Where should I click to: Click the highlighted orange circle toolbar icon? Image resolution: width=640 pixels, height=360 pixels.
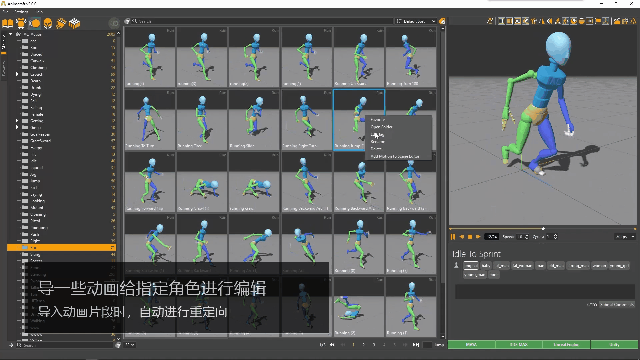pyautogui.click(x=35, y=23)
